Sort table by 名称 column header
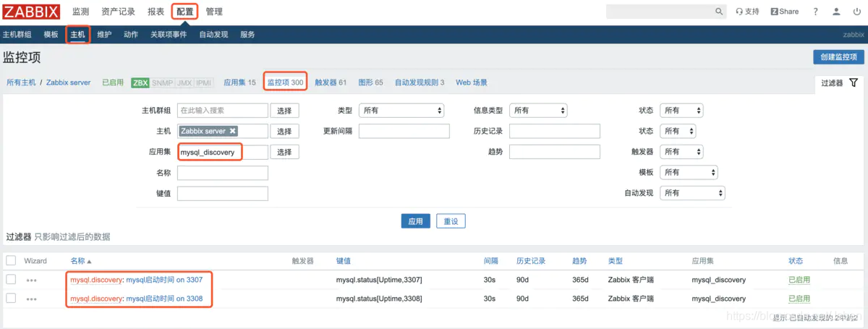Image resolution: width=868 pixels, height=329 pixels. tap(81, 260)
